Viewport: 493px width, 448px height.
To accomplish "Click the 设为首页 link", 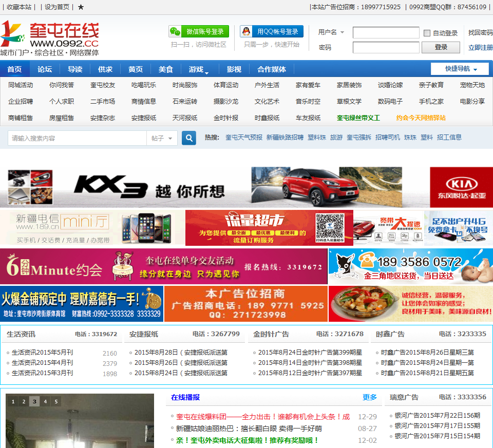I will [57, 7].
